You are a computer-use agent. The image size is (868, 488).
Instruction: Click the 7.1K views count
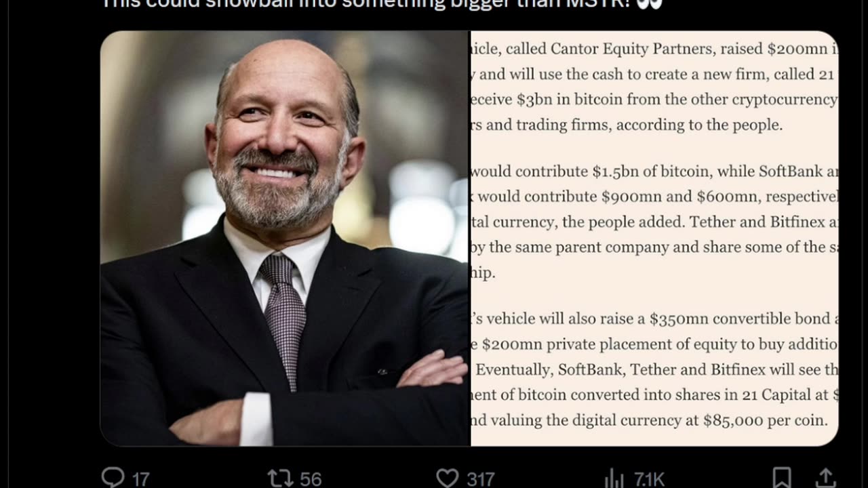[649, 480]
